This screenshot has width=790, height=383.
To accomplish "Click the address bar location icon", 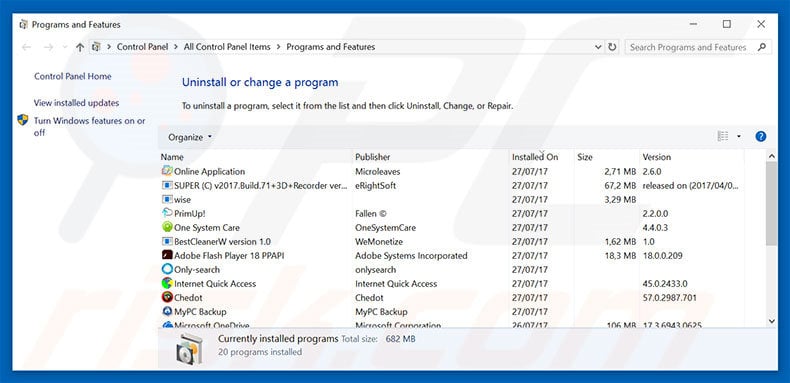I will 96,47.
